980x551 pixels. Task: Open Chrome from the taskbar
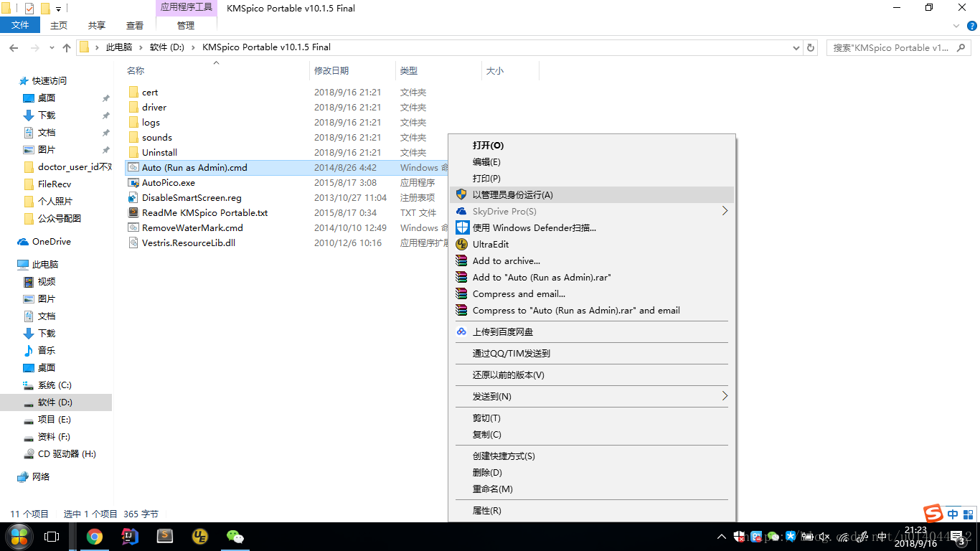coord(95,536)
